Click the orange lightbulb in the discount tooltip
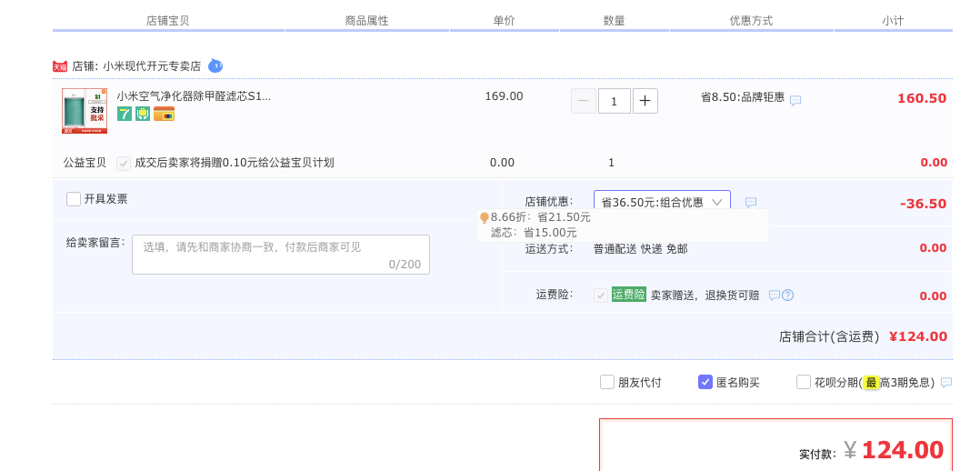This screenshot has width=980, height=471. (x=485, y=217)
